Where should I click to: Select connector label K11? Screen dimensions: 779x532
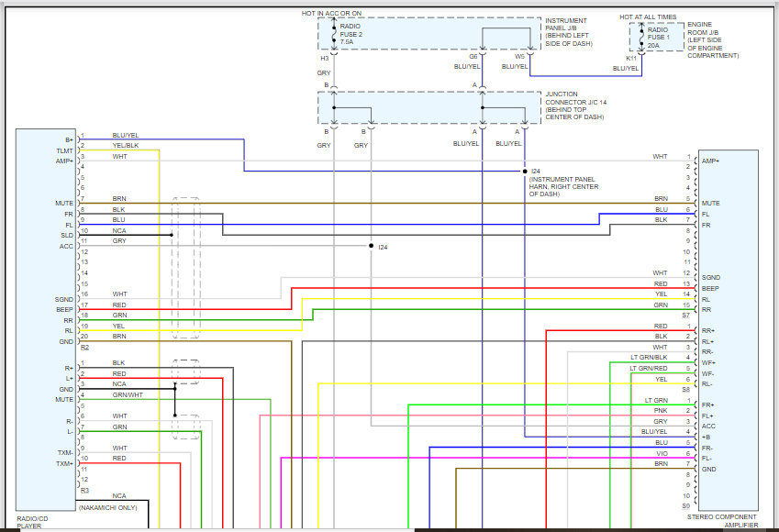click(631, 58)
